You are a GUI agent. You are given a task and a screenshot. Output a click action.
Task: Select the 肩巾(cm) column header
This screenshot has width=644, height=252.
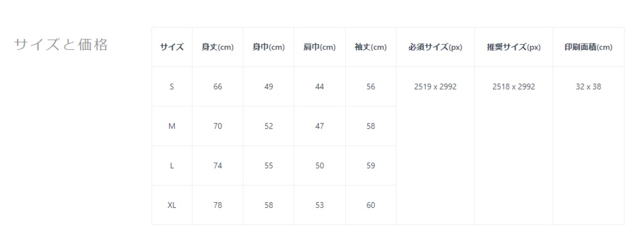tap(319, 47)
